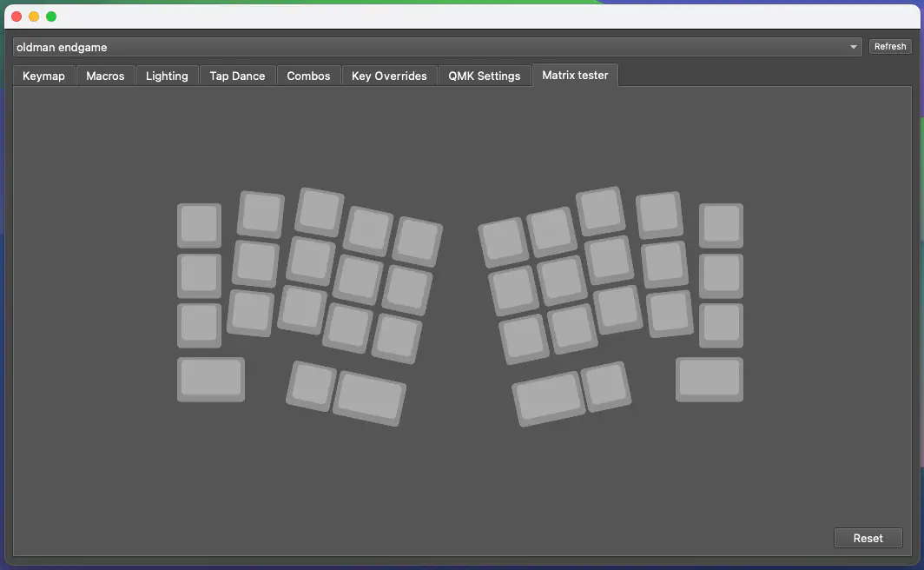The image size is (924, 570).
Task: Click the Refresh button
Action: [x=890, y=47]
